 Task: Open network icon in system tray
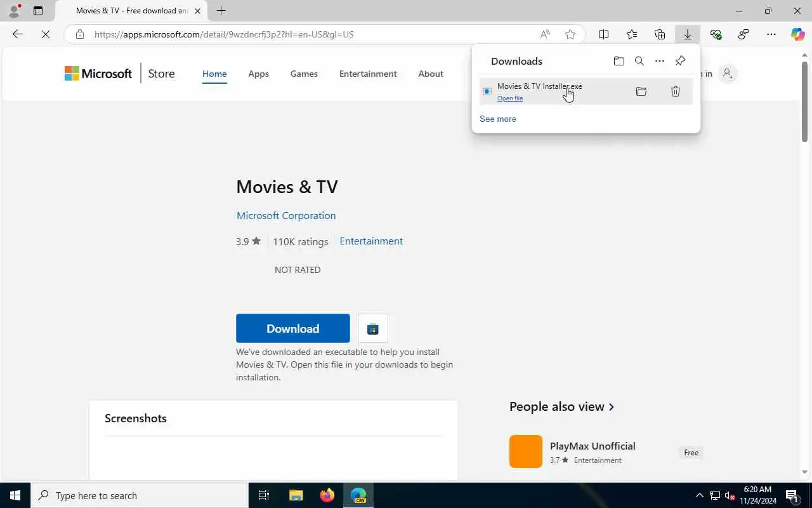pyautogui.click(x=715, y=495)
